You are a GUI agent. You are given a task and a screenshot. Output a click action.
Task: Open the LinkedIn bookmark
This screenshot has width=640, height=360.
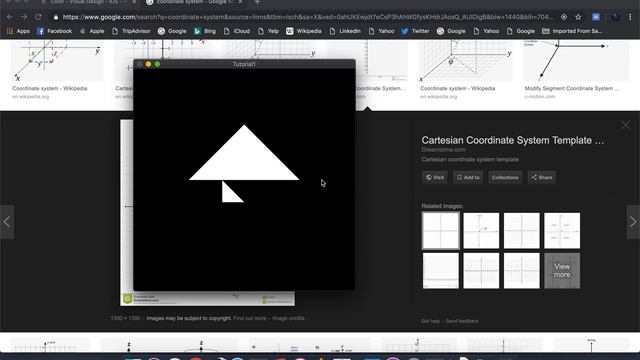(x=345, y=31)
